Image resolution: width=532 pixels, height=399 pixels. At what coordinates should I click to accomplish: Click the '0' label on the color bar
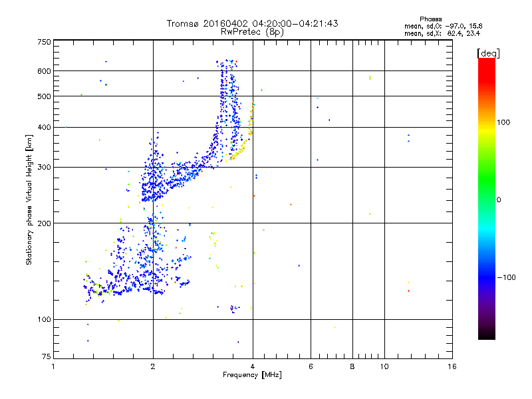click(499, 200)
